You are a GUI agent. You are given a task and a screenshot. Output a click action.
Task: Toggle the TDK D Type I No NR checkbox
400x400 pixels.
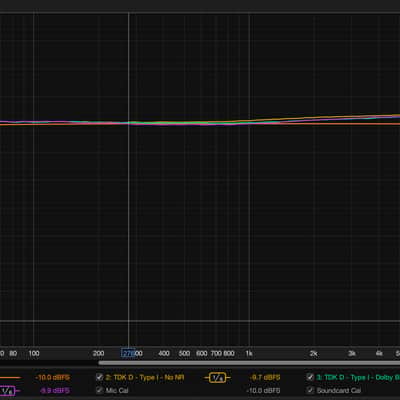[99, 377]
